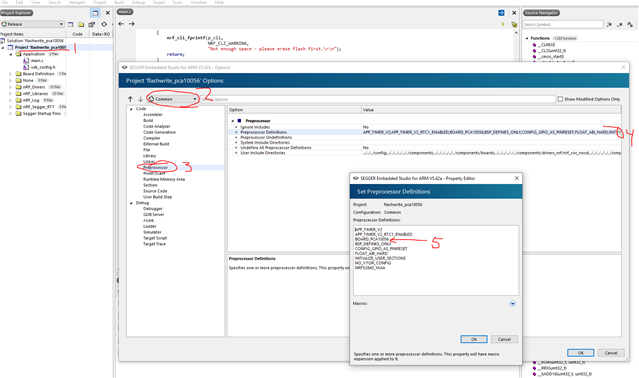639x378 pixels.
Task: Click Cancel in Set Preprocessor Definitions dialog
Action: click(x=504, y=339)
